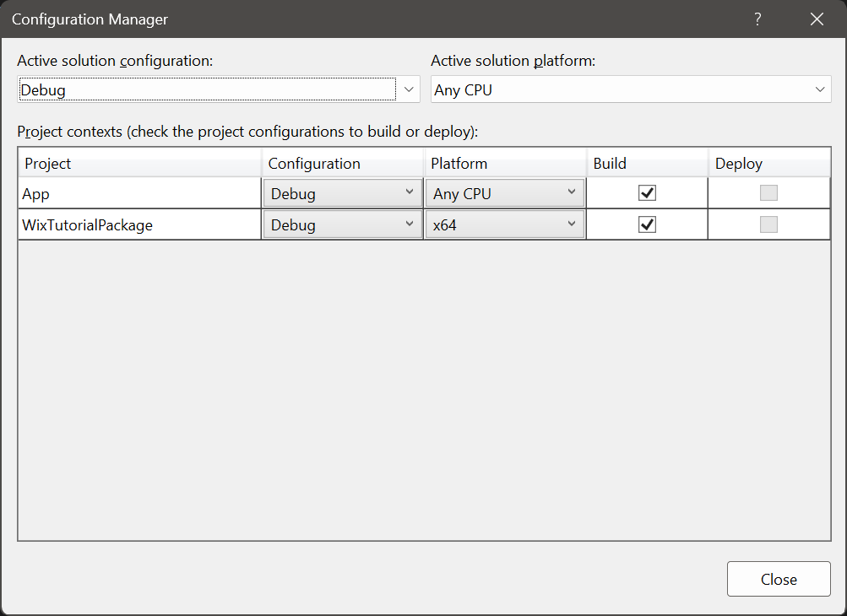Select the App project row
The width and height of the screenshot is (847, 616).
point(127,192)
